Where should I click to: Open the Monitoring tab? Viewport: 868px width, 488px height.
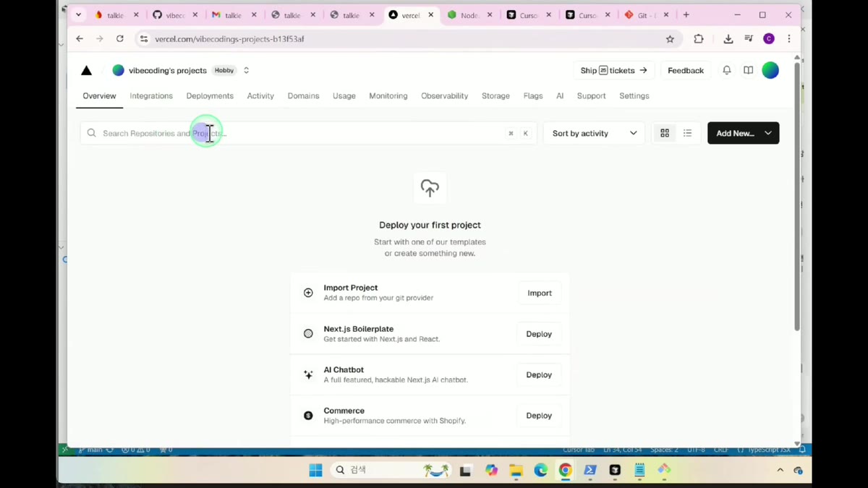pyautogui.click(x=388, y=95)
